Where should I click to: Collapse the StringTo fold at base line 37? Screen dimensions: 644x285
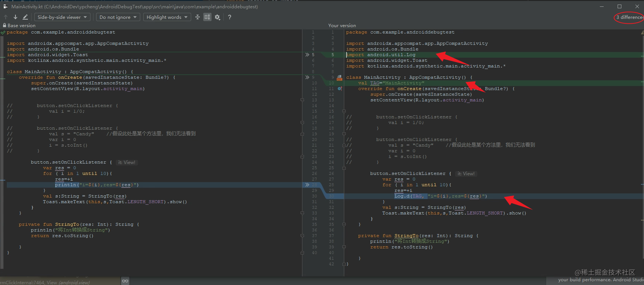tap(302, 236)
